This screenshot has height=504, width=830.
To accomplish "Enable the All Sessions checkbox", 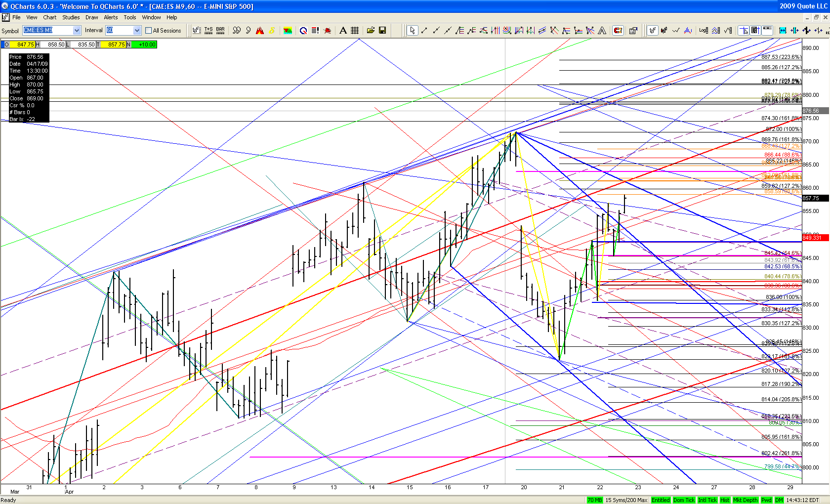I will click(149, 31).
